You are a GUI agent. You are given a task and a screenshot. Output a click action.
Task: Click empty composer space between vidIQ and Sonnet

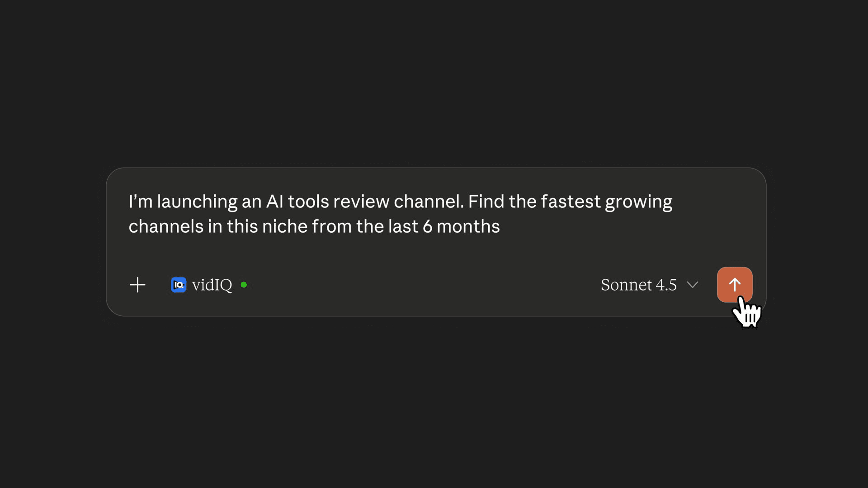point(420,285)
